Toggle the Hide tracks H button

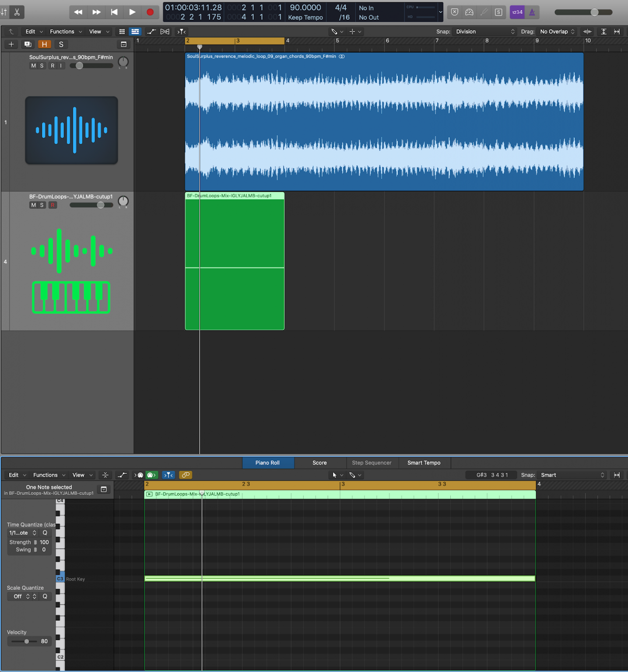point(44,44)
